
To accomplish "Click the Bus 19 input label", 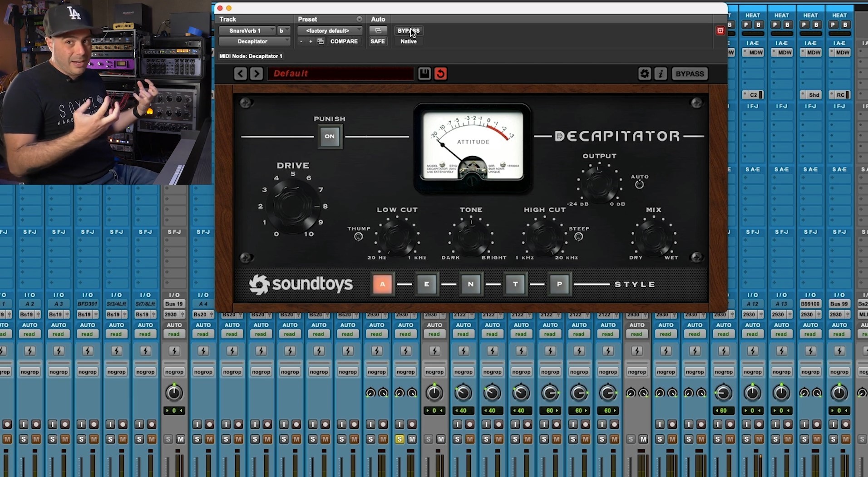I will click(x=174, y=304).
